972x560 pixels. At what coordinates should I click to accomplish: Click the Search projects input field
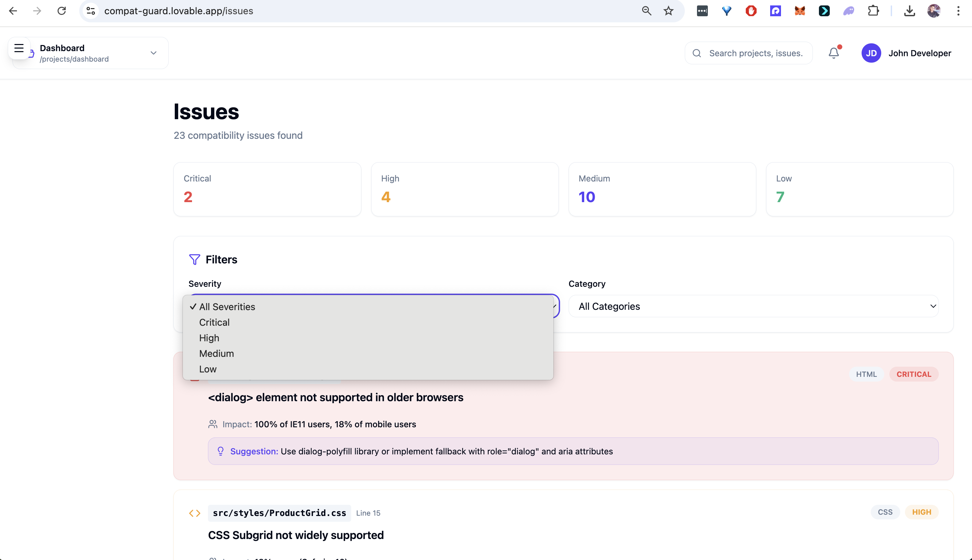point(756,53)
